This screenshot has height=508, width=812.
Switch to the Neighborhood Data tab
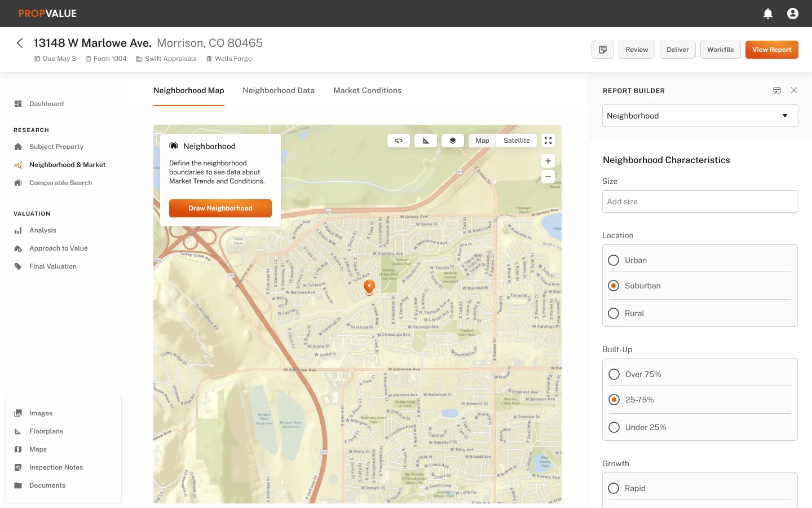(x=279, y=90)
